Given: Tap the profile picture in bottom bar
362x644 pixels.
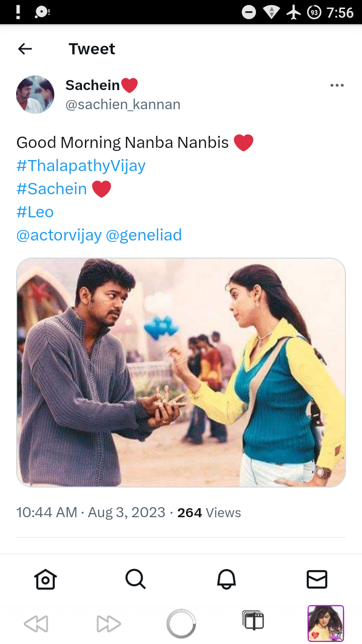Looking at the screenshot, I should point(326,623).
